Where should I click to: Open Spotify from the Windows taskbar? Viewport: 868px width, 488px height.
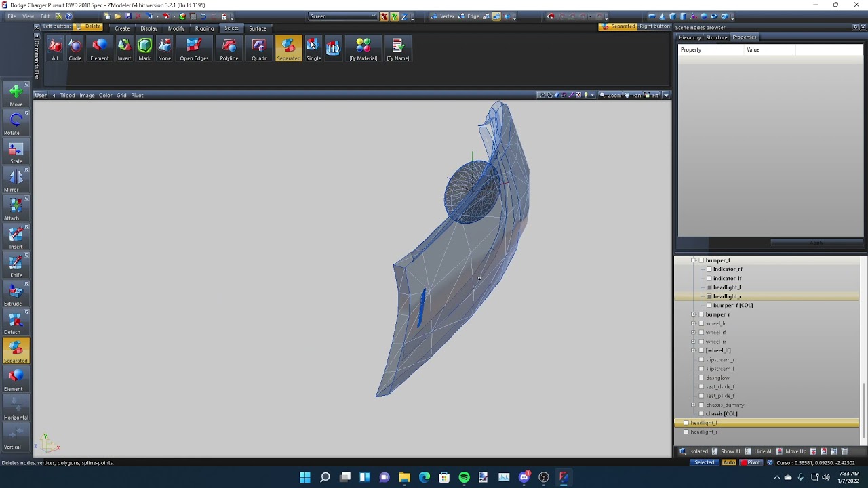(464, 477)
